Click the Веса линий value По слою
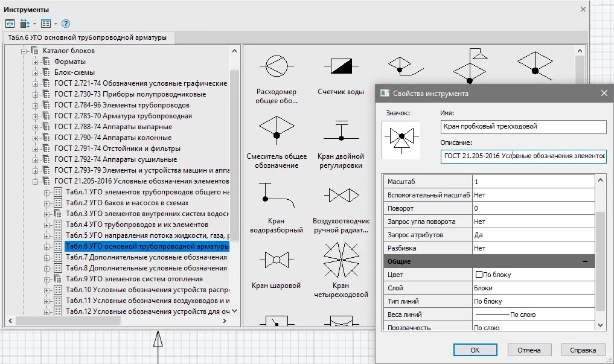This screenshot has height=364, width=614. (533, 315)
